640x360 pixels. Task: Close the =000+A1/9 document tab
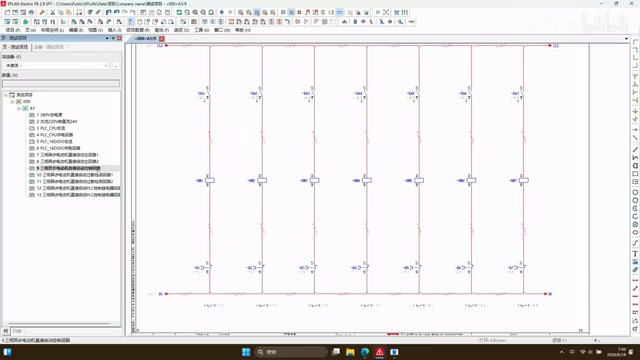tap(162, 39)
